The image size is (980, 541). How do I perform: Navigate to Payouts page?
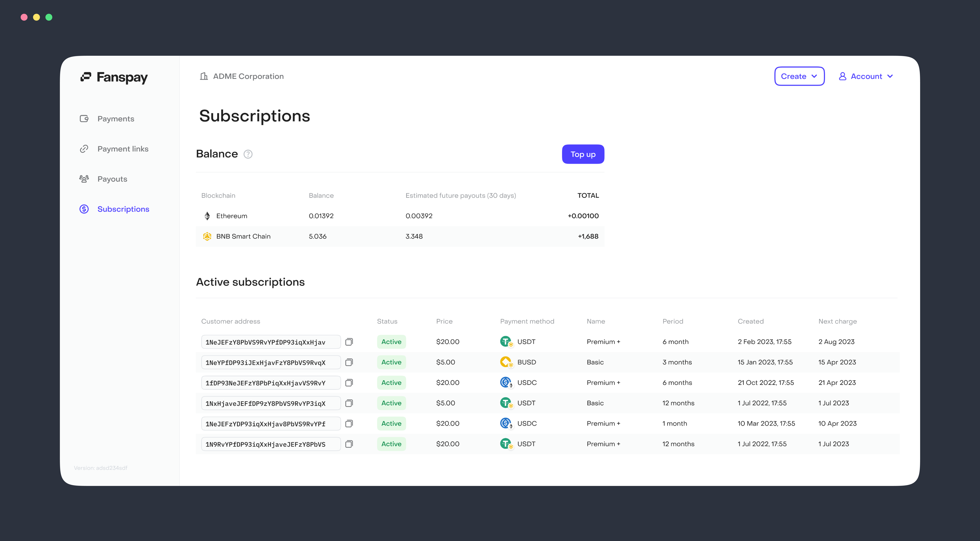[x=112, y=179]
